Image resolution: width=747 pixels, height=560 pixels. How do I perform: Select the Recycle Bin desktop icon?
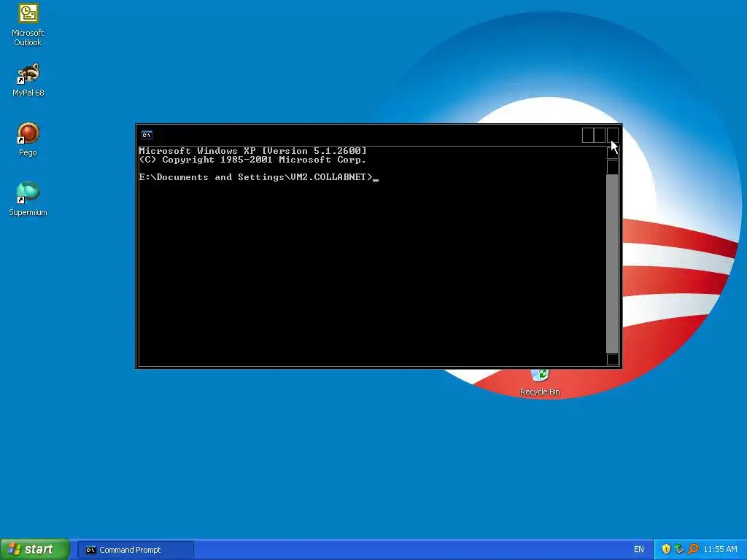540,383
